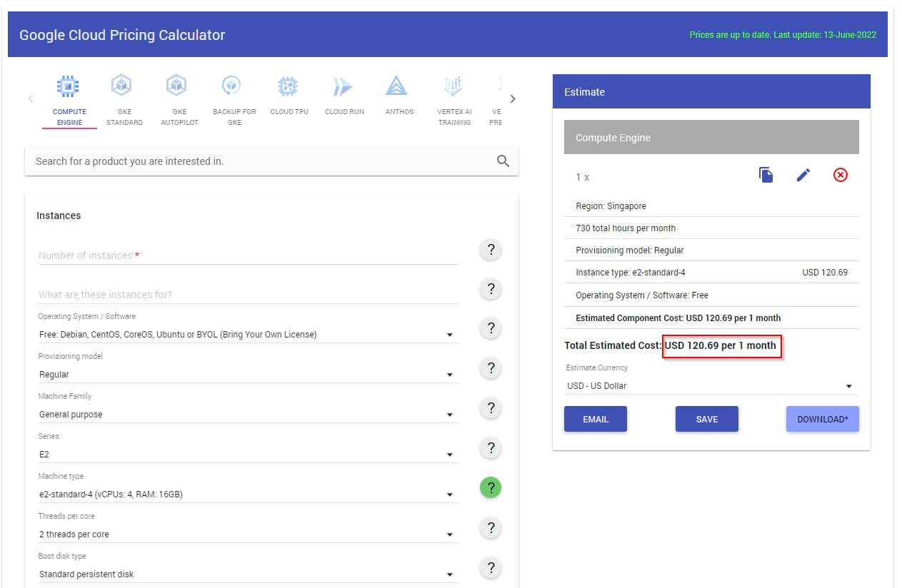Expand the Machine type dropdown

(248, 494)
